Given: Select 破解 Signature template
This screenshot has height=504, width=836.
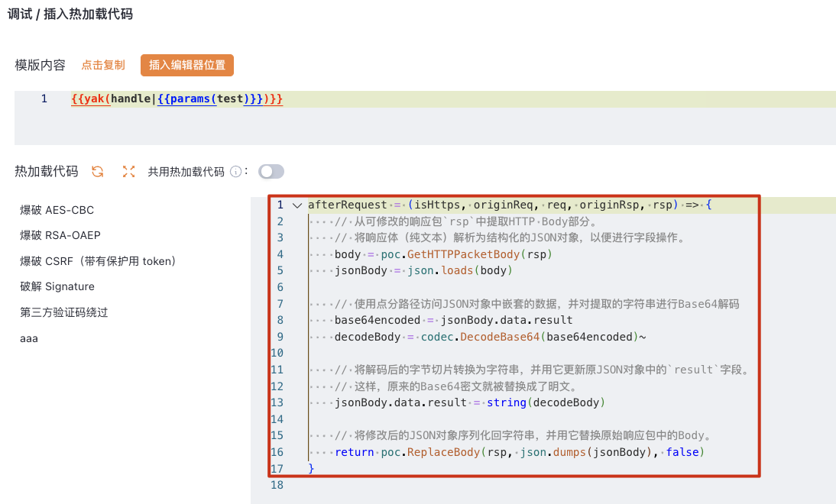Looking at the screenshot, I should coord(57,286).
